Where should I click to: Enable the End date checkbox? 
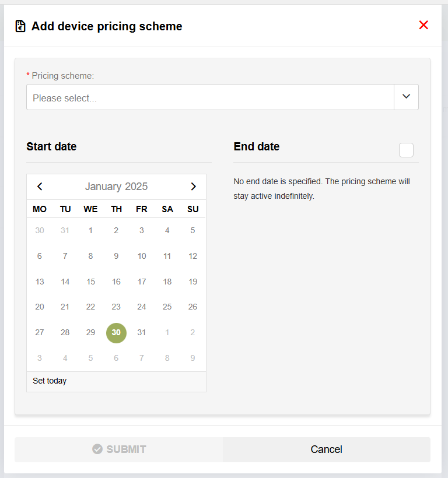click(406, 150)
